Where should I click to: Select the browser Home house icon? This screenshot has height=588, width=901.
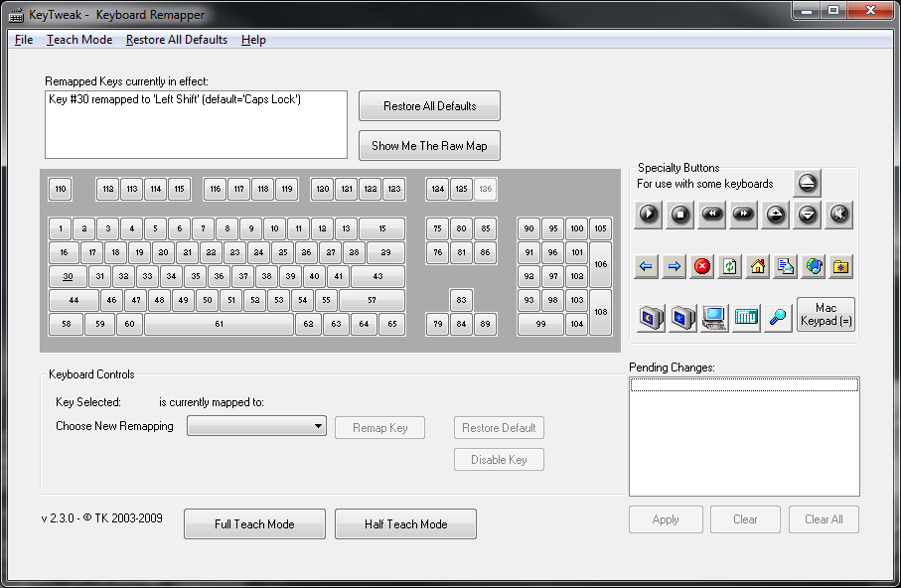(x=758, y=267)
